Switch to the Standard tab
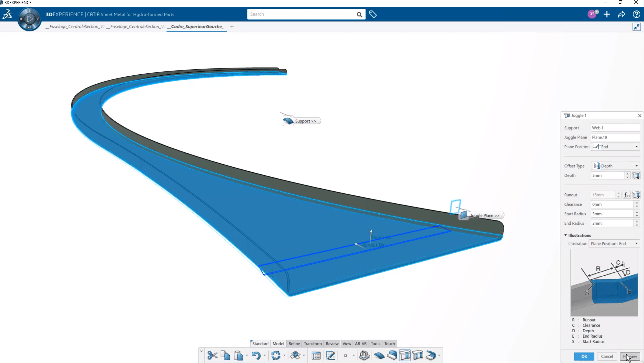Image resolution: width=644 pixels, height=363 pixels. (x=260, y=343)
